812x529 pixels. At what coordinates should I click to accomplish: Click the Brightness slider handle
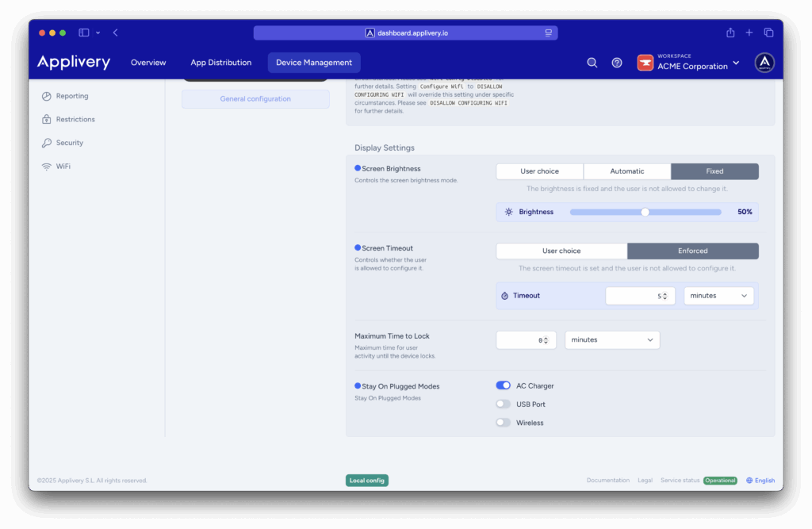point(645,212)
